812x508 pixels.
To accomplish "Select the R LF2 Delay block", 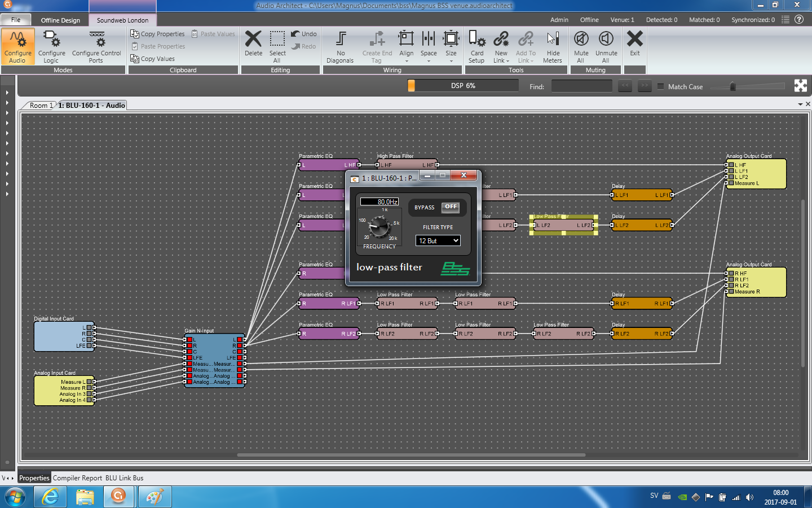I will click(x=642, y=334).
